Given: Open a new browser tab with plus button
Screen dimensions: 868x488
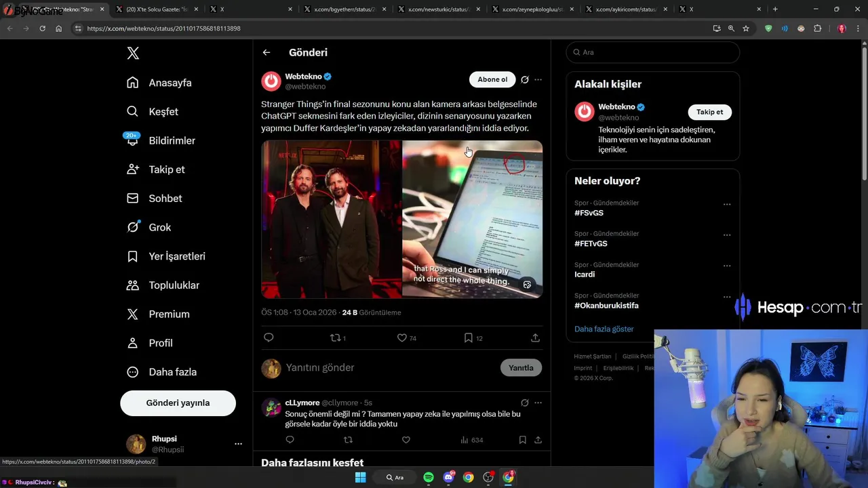Looking at the screenshot, I should [775, 9].
